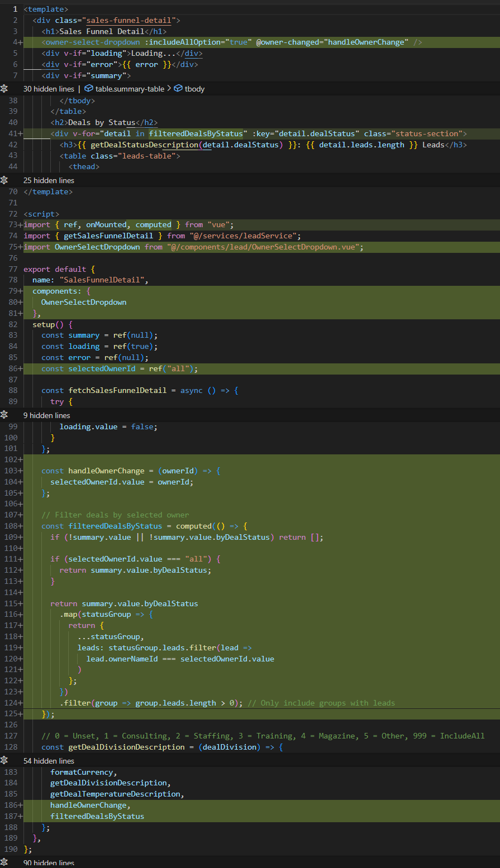The height and width of the screenshot is (868, 500).
Task: Click 'getDealStatusDescription' in the h3 line
Action: 144,145
